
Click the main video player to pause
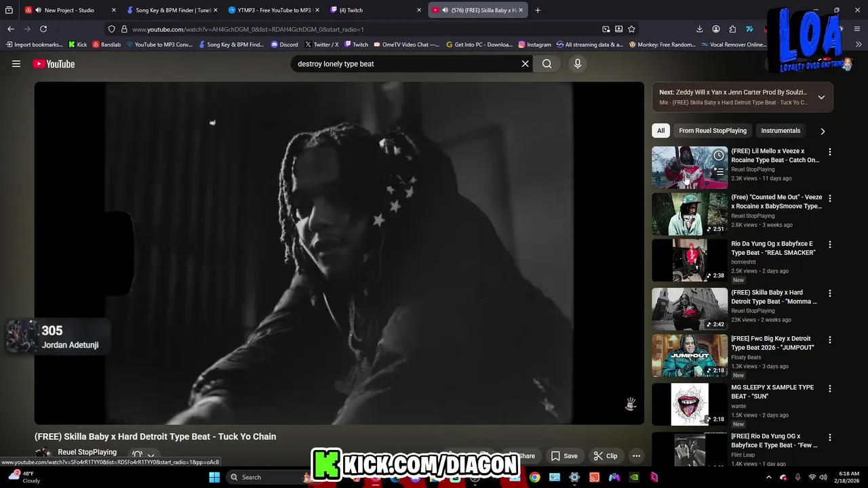click(x=339, y=253)
